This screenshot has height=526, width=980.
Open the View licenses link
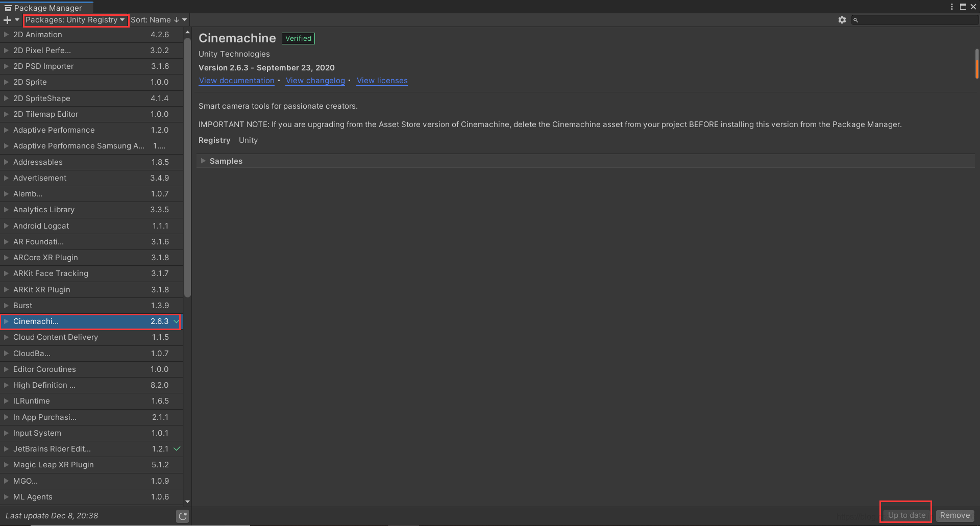pos(382,81)
